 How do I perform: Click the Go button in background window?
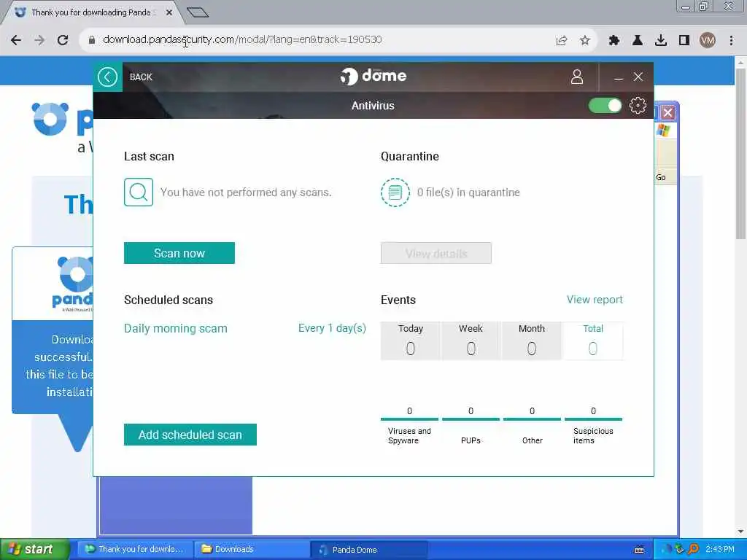(661, 177)
